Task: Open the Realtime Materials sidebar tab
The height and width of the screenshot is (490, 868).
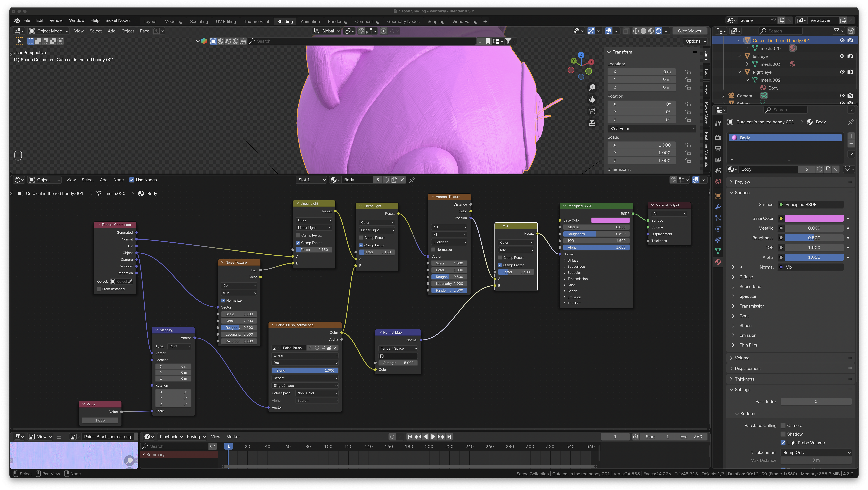Action: [x=707, y=149]
